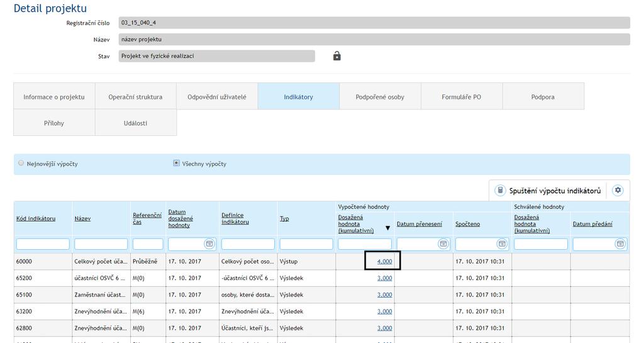Screen dimensions: 644x343
Task: Go to the Přílohy tab
Action: coord(54,123)
